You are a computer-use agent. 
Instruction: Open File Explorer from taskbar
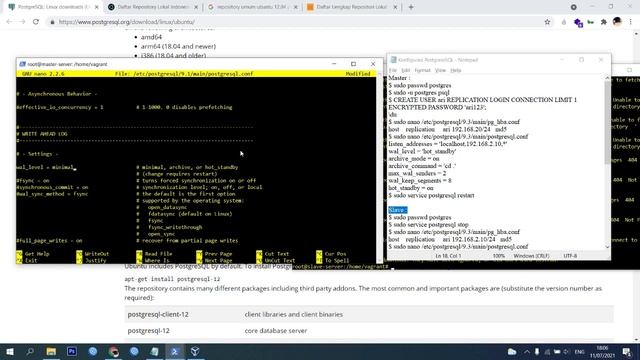51,351
